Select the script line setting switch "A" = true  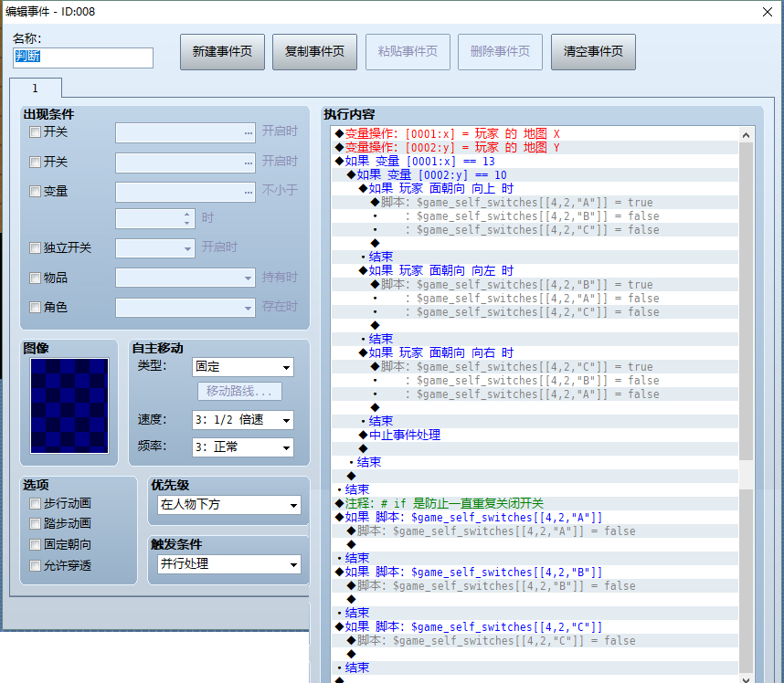[x=535, y=203]
